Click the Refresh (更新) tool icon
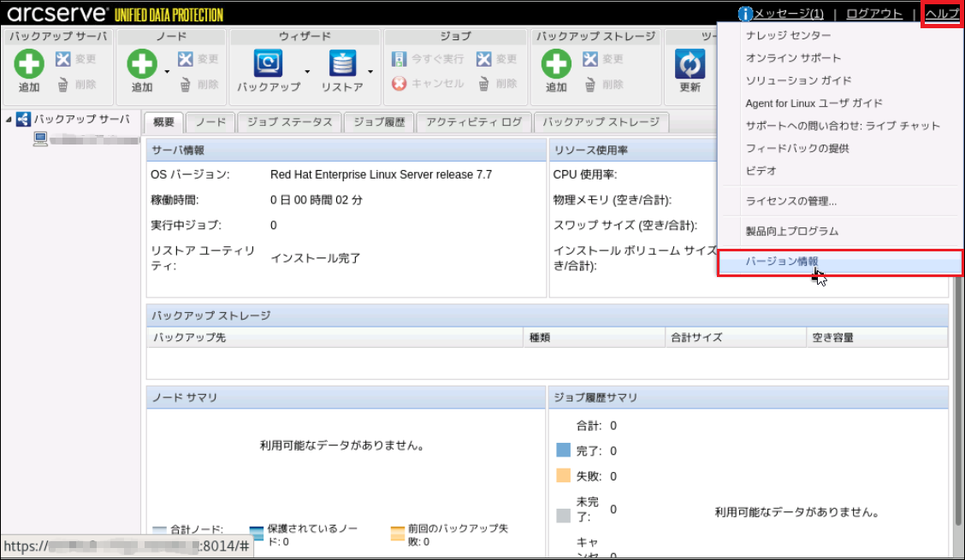Image resolution: width=965 pixels, height=560 pixels. click(690, 64)
